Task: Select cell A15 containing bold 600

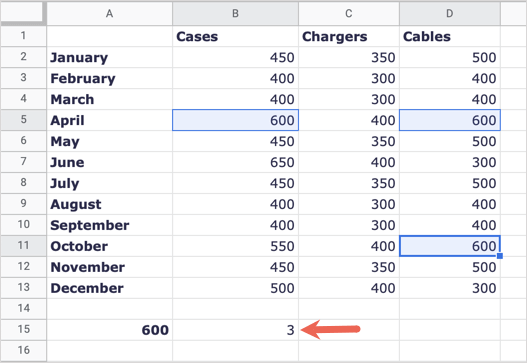Action: click(x=109, y=330)
